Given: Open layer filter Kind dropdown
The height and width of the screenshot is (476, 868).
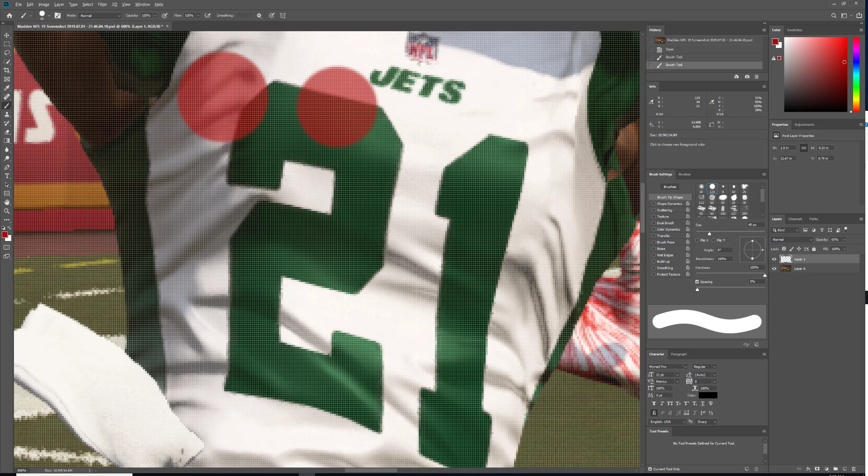Looking at the screenshot, I should click(785, 230).
